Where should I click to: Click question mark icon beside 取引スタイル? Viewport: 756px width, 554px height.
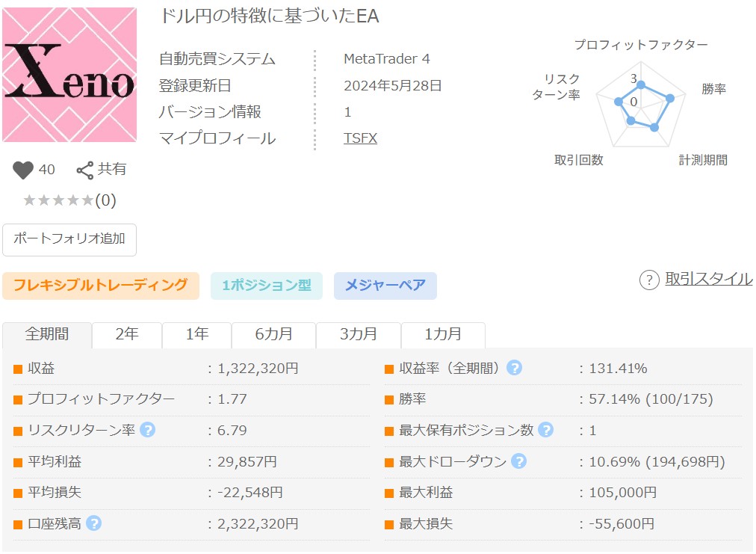649,280
